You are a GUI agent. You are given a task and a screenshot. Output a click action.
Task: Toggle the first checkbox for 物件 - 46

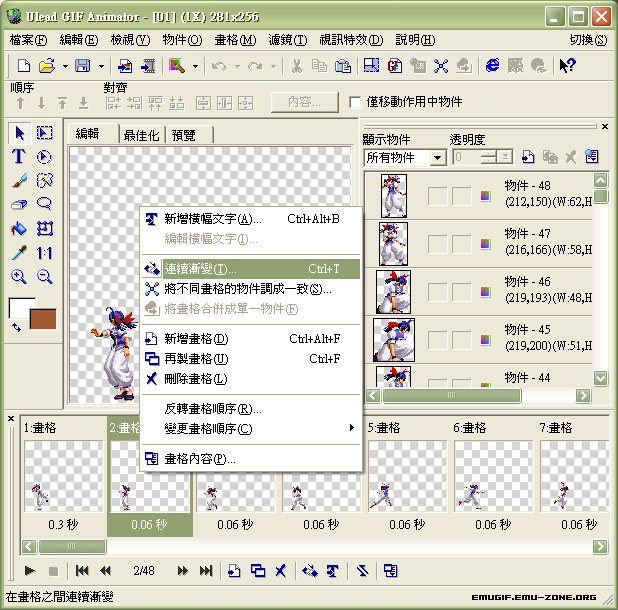click(437, 292)
